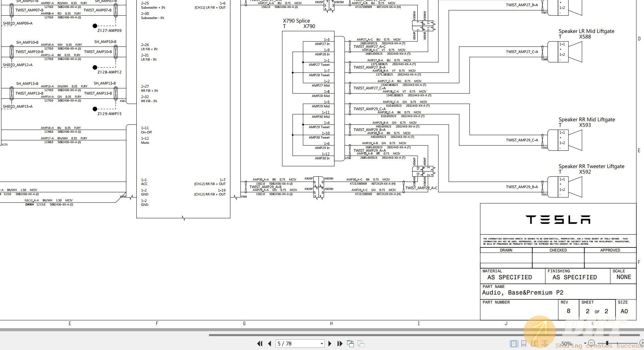Select single page layout mode

coord(514,343)
